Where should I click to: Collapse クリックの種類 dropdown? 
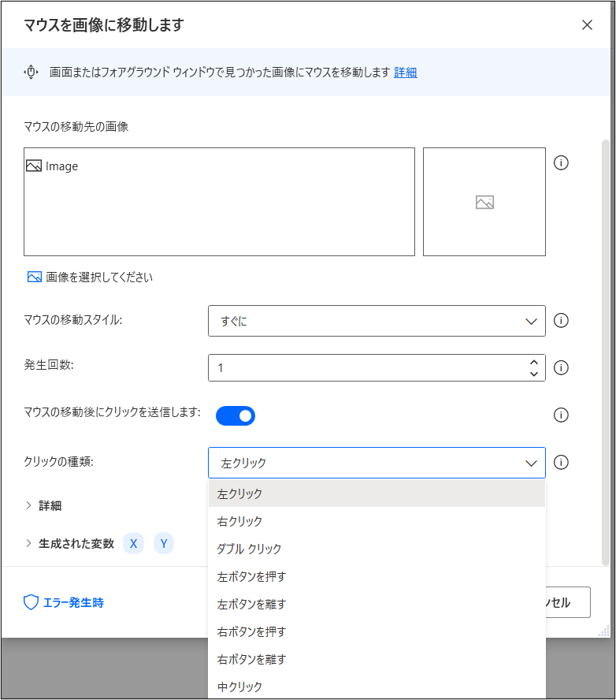click(377, 463)
